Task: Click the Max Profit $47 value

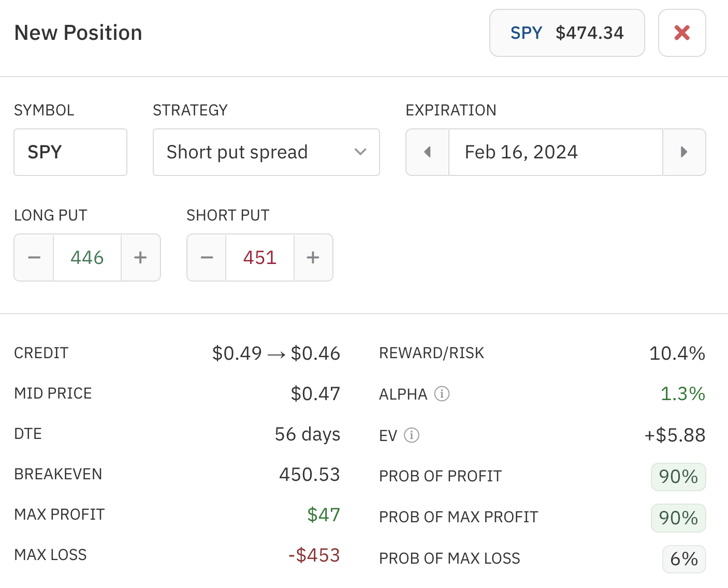Action: point(323,514)
